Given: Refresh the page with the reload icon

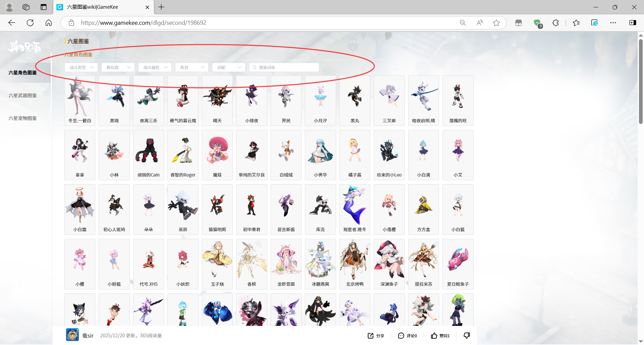Looking at the screenshot, I should pos(30,23).
